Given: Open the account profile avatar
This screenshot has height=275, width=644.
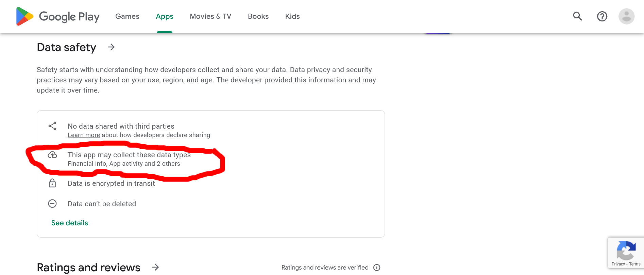Looking at the screenshot, I should [626, 16].
